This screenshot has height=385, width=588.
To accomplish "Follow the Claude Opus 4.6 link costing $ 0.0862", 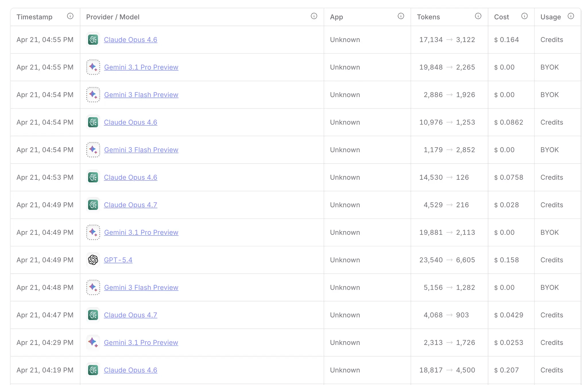I will pos(130,122).
